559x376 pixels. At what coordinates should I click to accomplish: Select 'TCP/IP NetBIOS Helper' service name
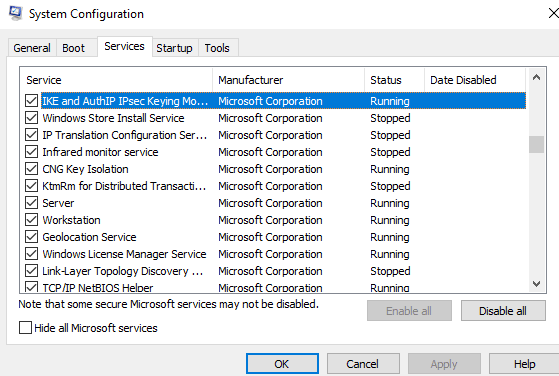point(97,287)
